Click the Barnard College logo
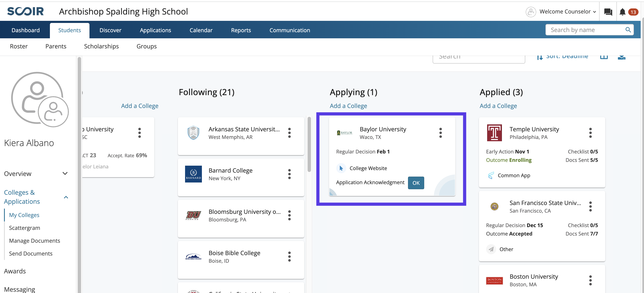The width and height of the screenshot is (644, 293). (x=193, y=174)
